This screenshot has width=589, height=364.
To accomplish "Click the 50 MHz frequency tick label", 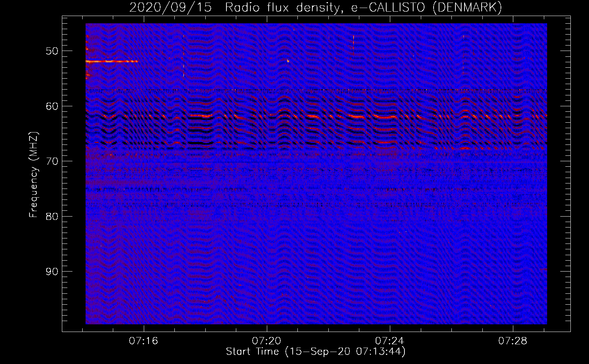I will (x=52, y=51).
